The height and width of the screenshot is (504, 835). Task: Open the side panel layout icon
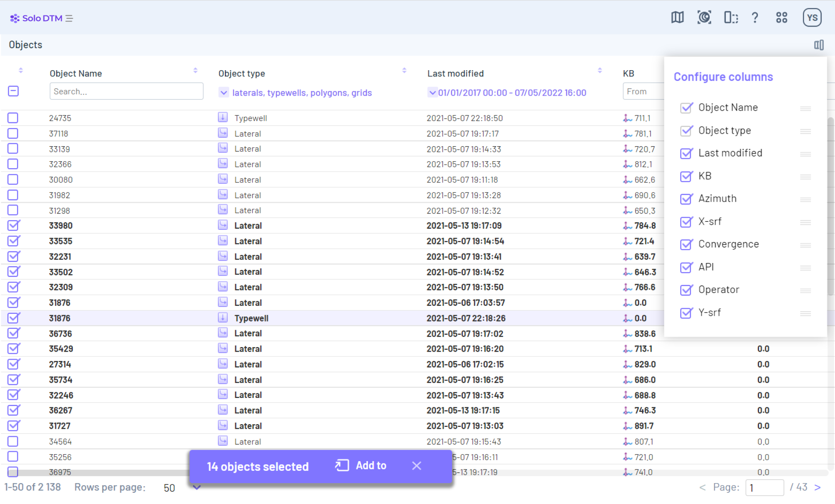(730, 17)
